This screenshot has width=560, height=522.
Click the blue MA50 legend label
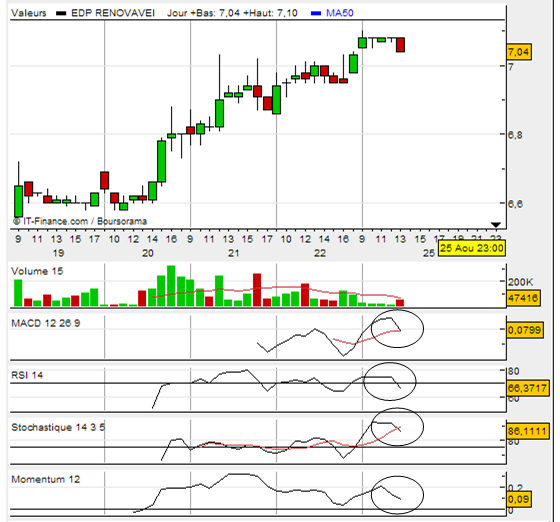(x=340, y=13)
